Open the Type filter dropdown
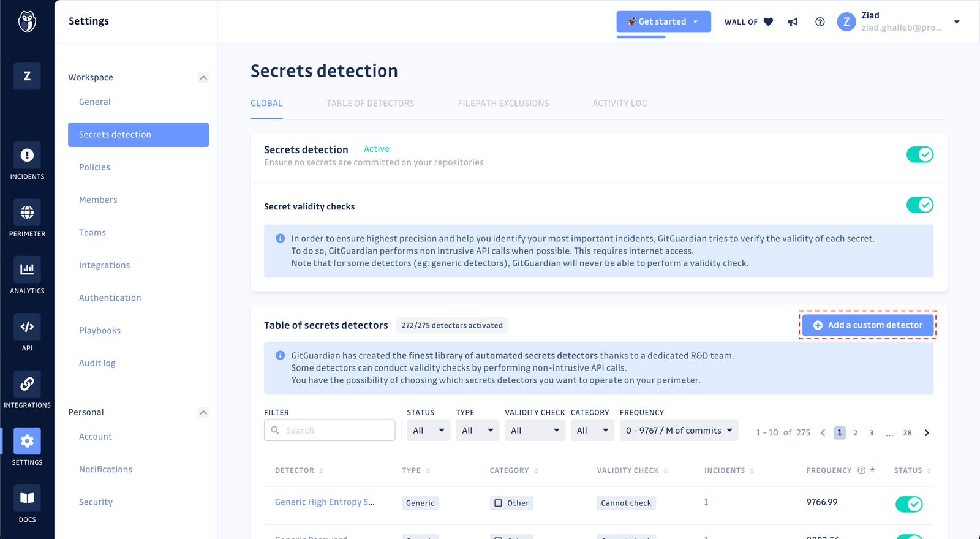 [x=477, y=431]
